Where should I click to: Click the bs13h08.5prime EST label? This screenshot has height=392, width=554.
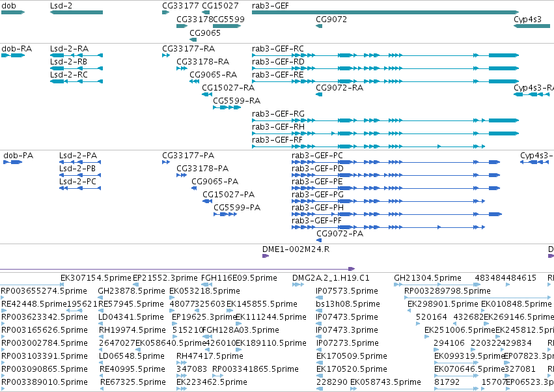pos(348,303)
